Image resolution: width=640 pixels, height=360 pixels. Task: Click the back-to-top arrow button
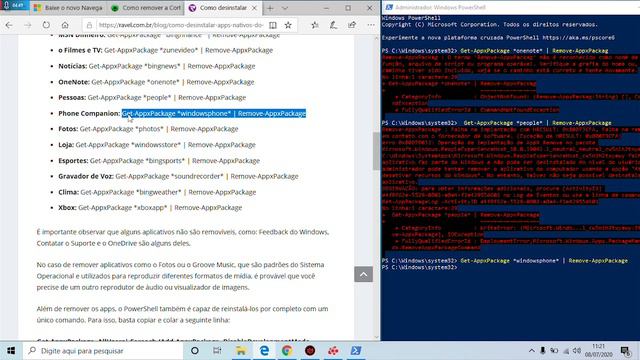pos(363,274)
